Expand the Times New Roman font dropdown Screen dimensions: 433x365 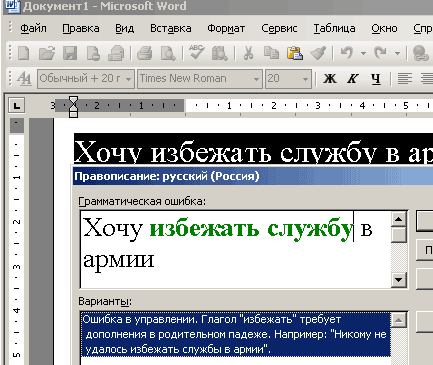coord(256,79)
